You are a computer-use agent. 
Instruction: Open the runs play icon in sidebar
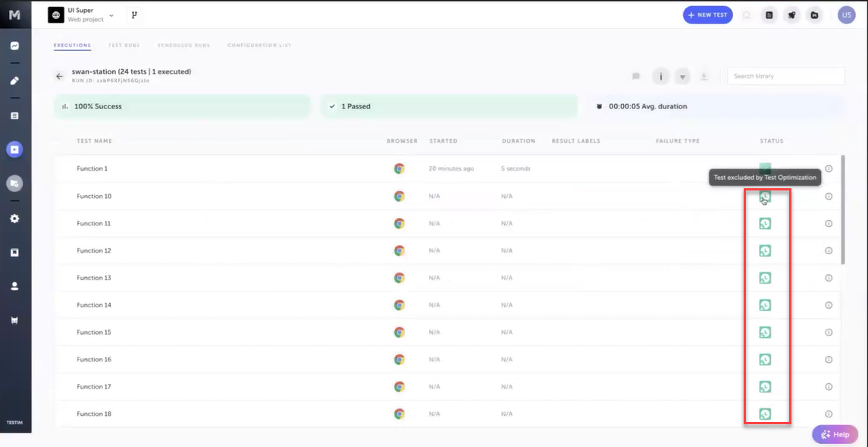(x=14, y=149)
